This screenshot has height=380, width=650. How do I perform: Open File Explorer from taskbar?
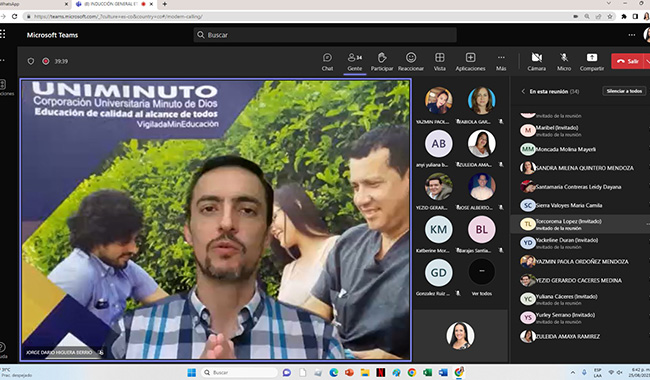tap(365, 373)
